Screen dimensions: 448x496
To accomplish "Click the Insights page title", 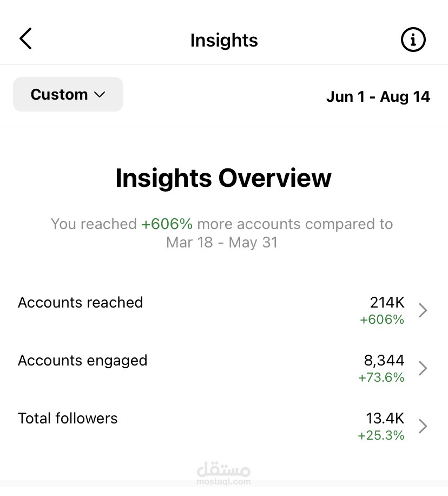I will 224,40.
